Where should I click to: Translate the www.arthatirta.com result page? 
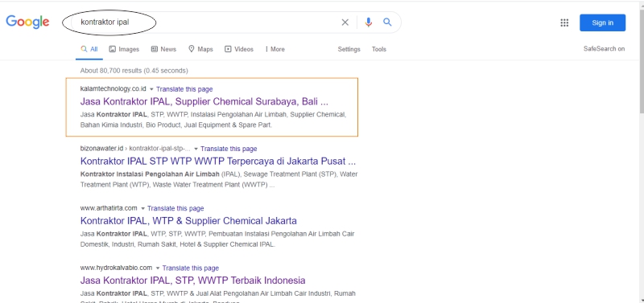tap(175, 208)
